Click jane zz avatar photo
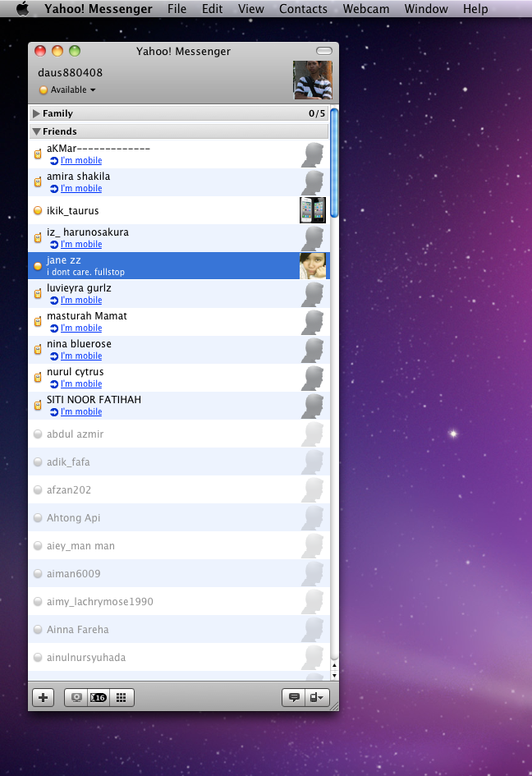The width and height of the screenshot is (532, 776). tap(313, 266)
